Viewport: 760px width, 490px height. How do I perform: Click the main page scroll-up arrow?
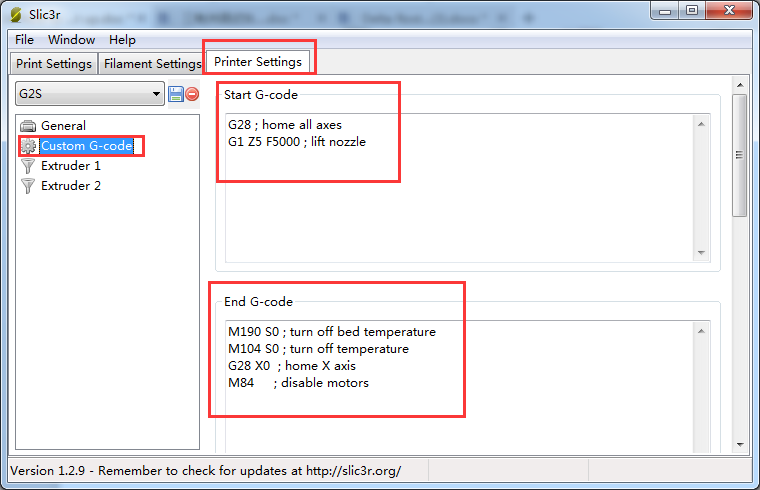(x=740, y=85)
